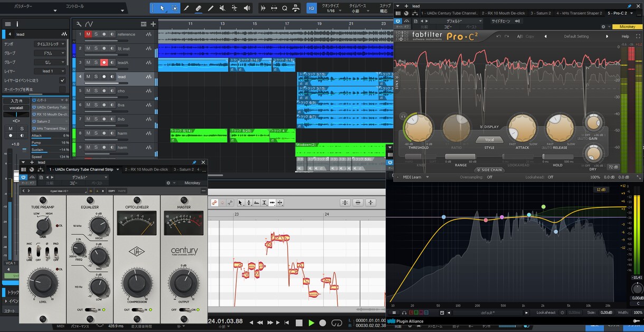Select the Mute tool in the main toolbar
The width and height of the screenshot is (644, 332).
point(223,8)
